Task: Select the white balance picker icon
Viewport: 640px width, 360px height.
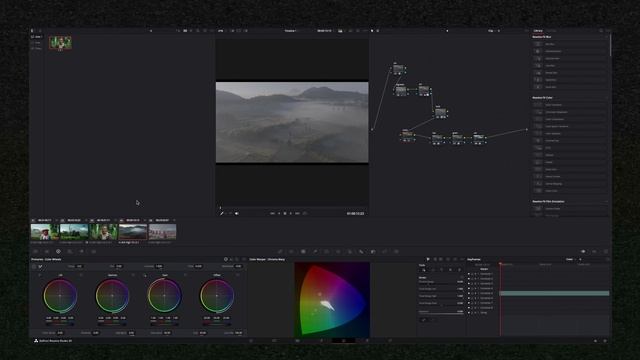Action: click(x=40, y=267)
